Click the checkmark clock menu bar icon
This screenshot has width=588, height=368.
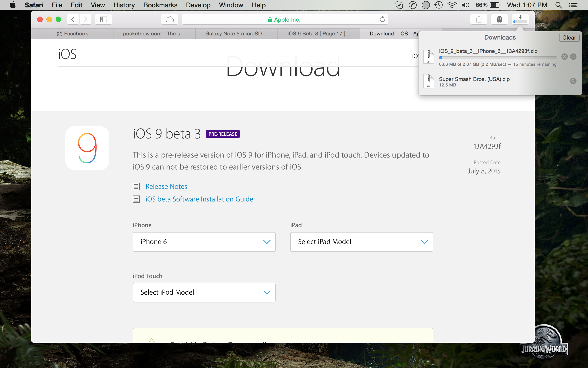399,5
